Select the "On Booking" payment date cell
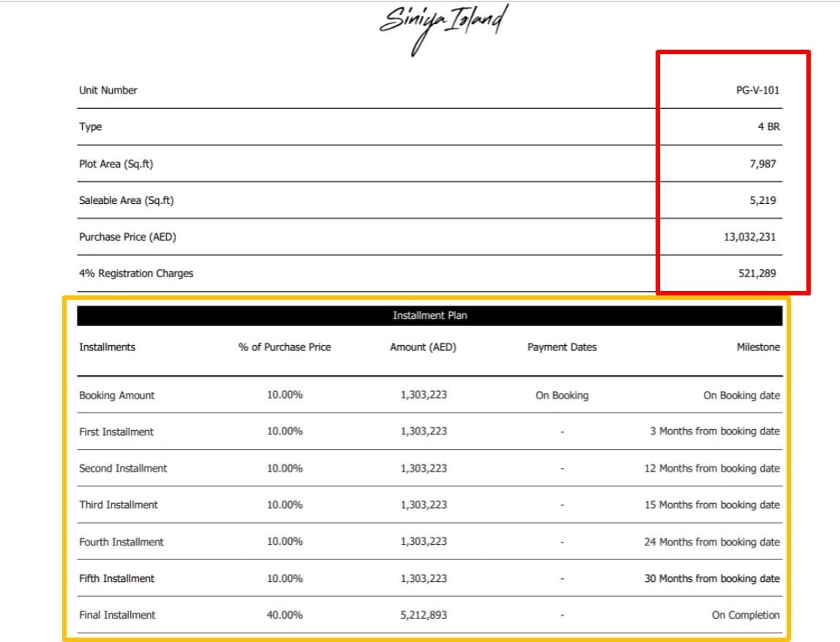The width and height of the screenshot is (840, 642). 562,396
